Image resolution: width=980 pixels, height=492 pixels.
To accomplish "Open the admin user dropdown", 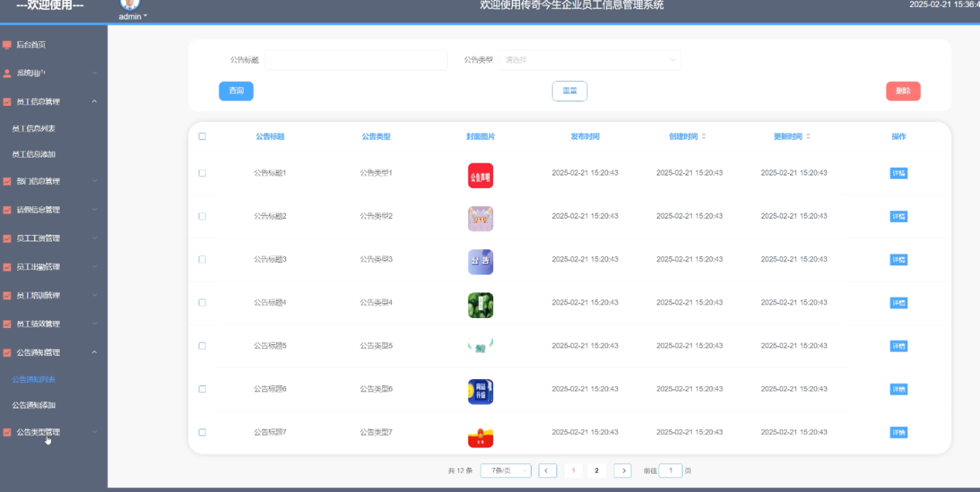I will tap(133, 16).
